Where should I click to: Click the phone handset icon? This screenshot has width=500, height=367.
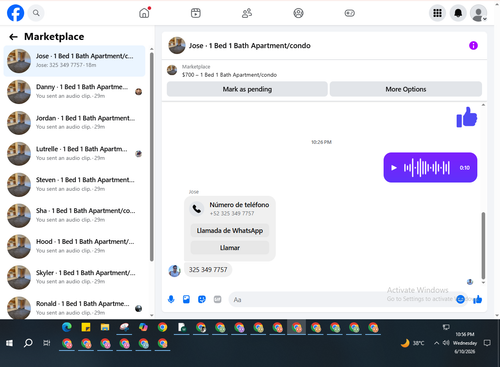point(197,209)
